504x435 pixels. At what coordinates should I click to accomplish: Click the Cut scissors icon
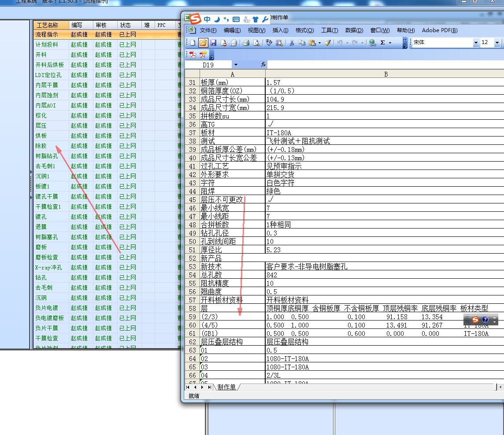[x=292, y=42]
